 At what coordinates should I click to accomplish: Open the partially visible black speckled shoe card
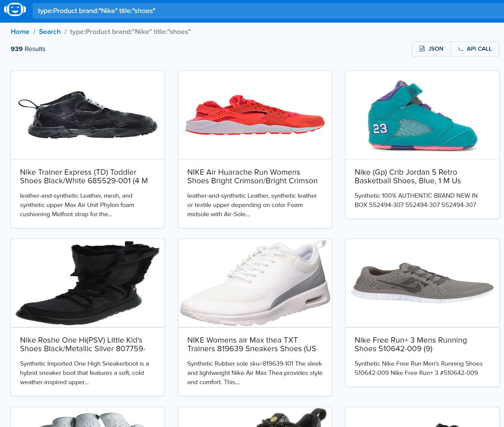[x=255, y=417]
